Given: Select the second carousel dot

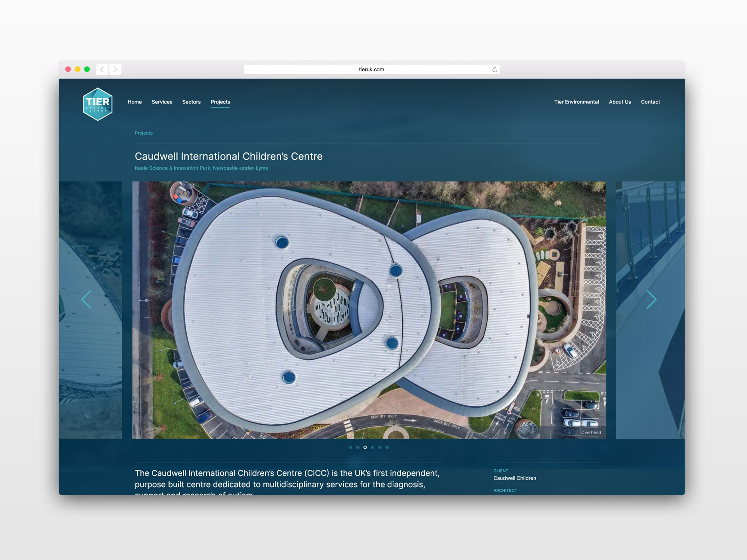Looking at the screenshot, I should (x=358, y=447).
